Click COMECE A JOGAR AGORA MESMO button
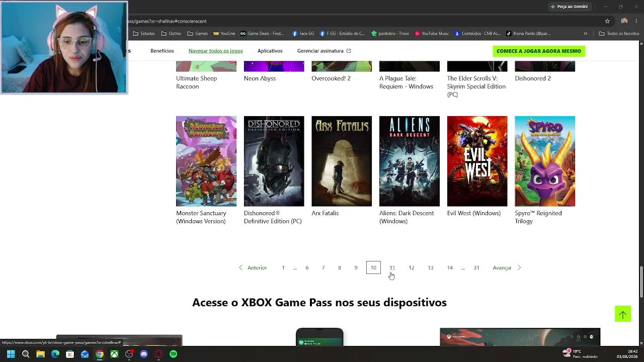The image size is (644, 362). click(x=539, y=51)
